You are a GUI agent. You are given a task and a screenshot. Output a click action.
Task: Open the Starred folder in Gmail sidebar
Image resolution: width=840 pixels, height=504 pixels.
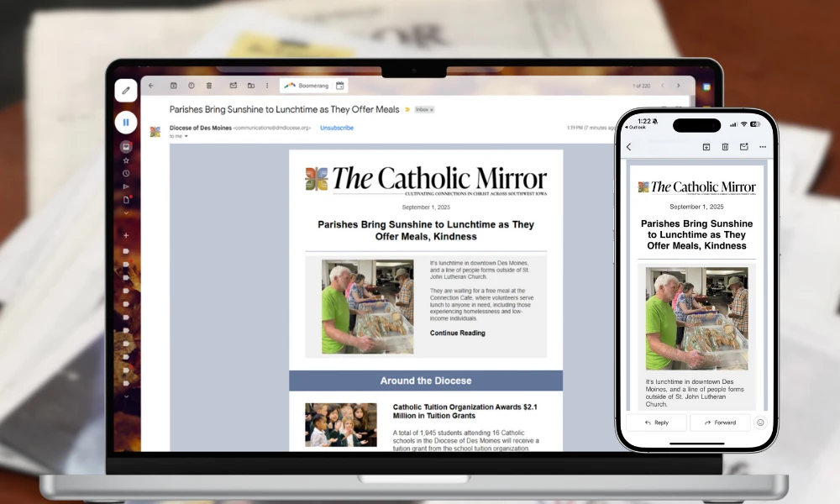tap(126, 160)
